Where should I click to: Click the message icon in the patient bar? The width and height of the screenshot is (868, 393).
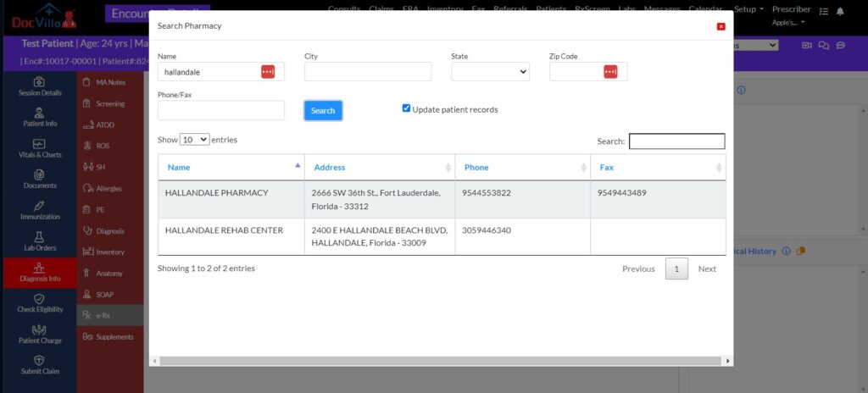840,46
